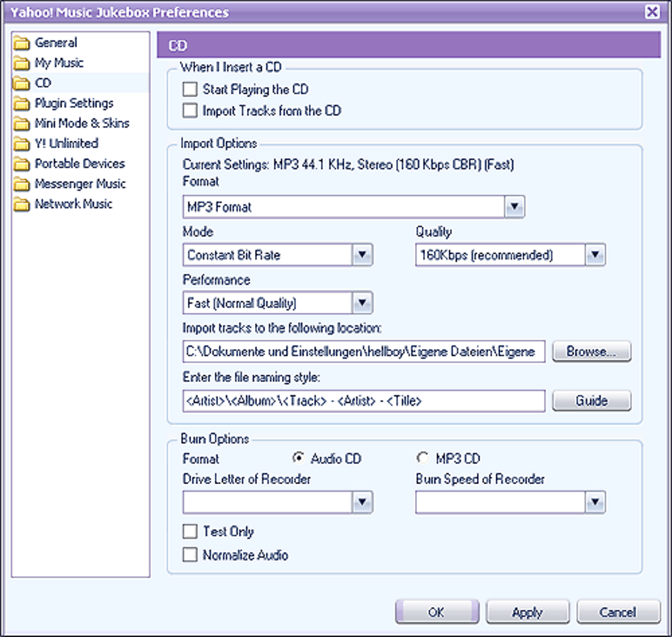This screenshot has height=637, width=672.
Task: Open the General preferences folder icon
Action: (x=22, y=42)
